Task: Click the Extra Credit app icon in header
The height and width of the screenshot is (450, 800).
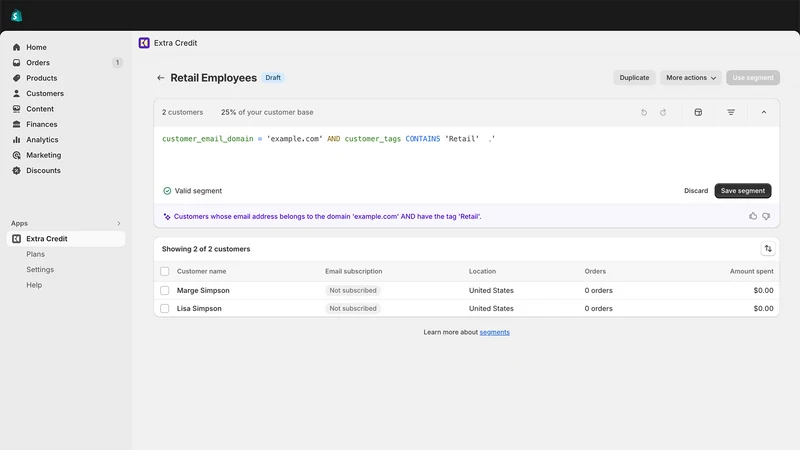Action: (144, 43)
